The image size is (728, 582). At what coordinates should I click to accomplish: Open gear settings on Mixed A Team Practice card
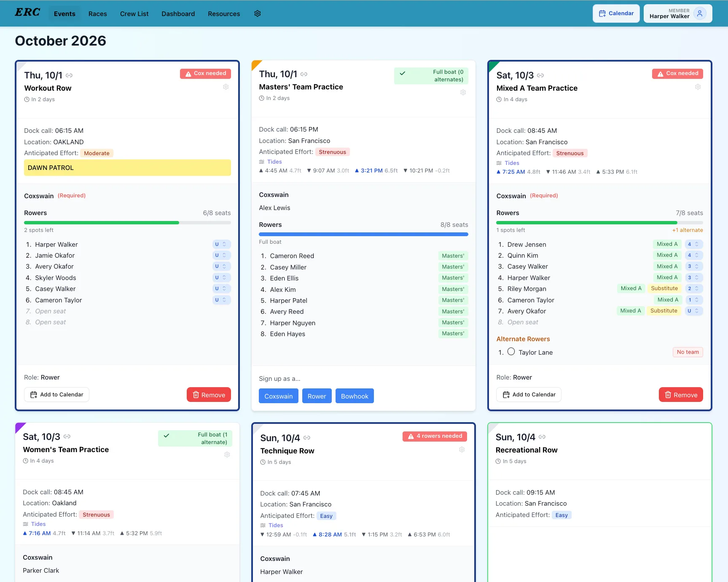[698, 87]
